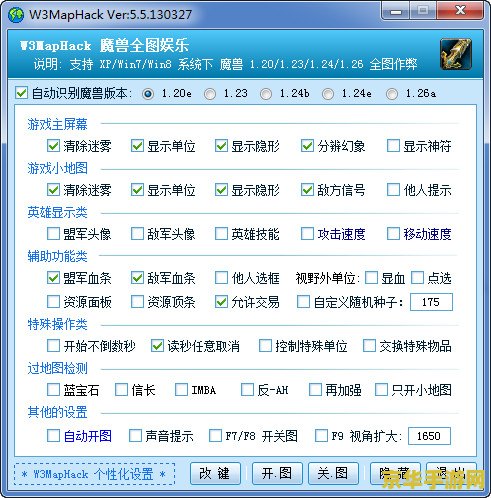Select the 1.23 version radio button

[210, 94]
